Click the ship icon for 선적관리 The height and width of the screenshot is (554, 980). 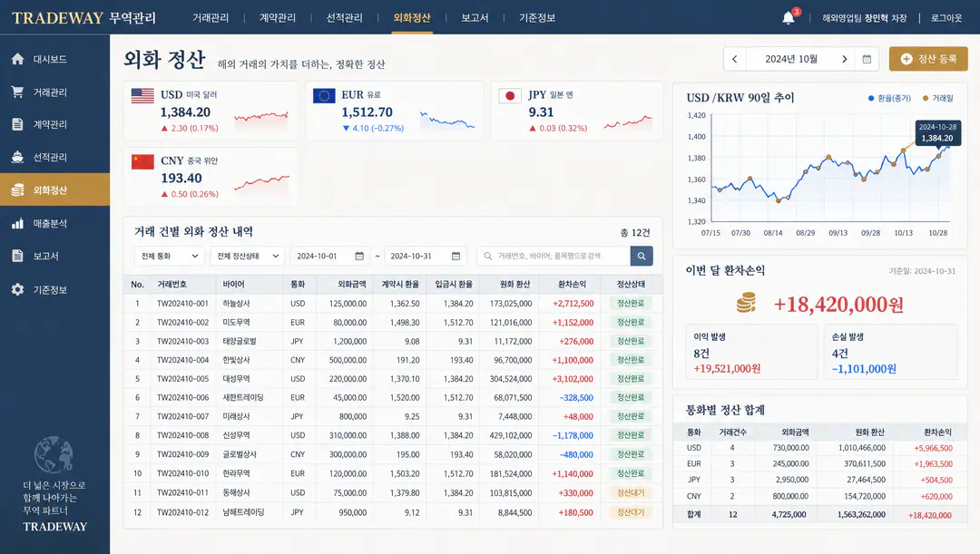point(17,157)
